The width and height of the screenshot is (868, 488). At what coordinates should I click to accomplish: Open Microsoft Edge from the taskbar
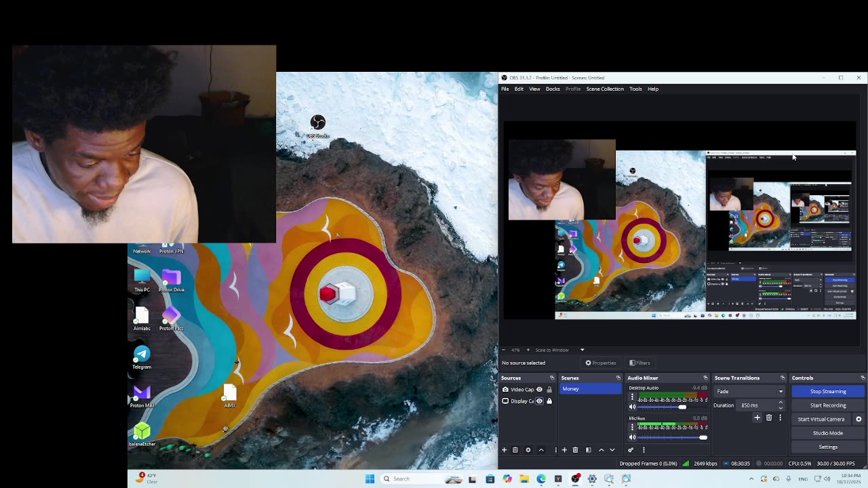pos(541,479)
